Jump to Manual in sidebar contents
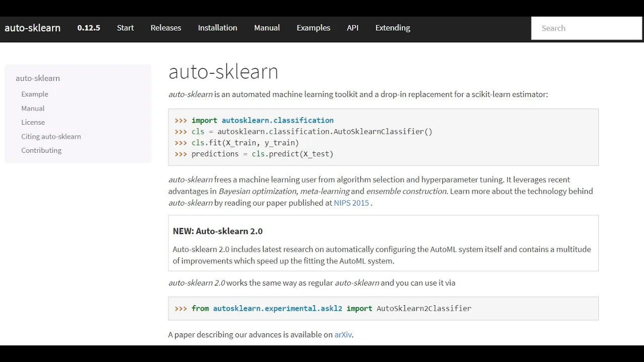The image size is (644, 362). click(33, 108)
